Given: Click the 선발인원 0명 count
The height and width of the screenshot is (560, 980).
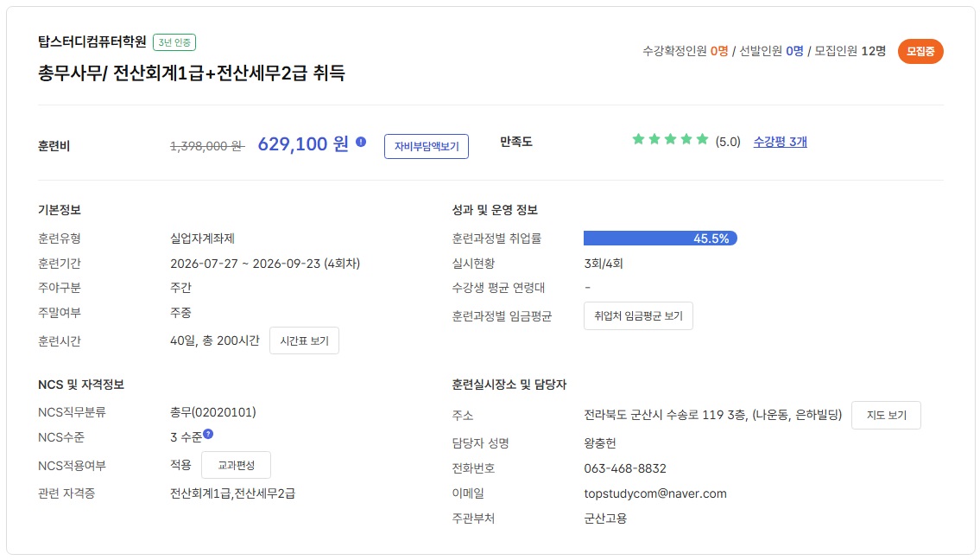Looking at the screenshot, I should (x=771, y=51).
